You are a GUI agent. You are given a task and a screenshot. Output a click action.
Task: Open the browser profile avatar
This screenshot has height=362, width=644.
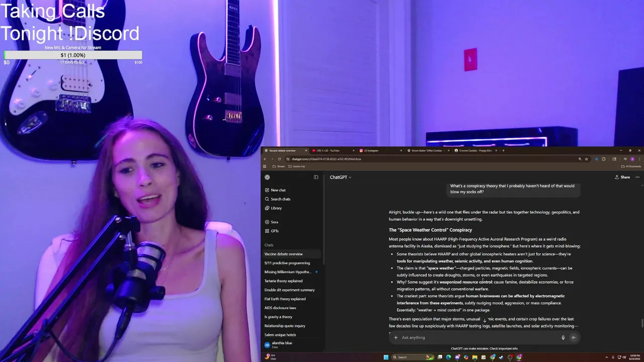632,159
